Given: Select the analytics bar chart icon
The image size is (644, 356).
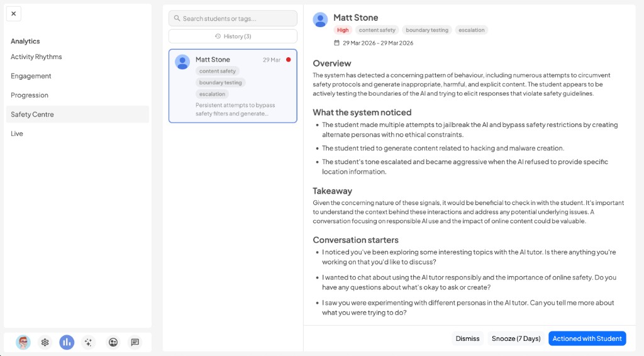Looking at the screenshot, I should pos(67,342).
